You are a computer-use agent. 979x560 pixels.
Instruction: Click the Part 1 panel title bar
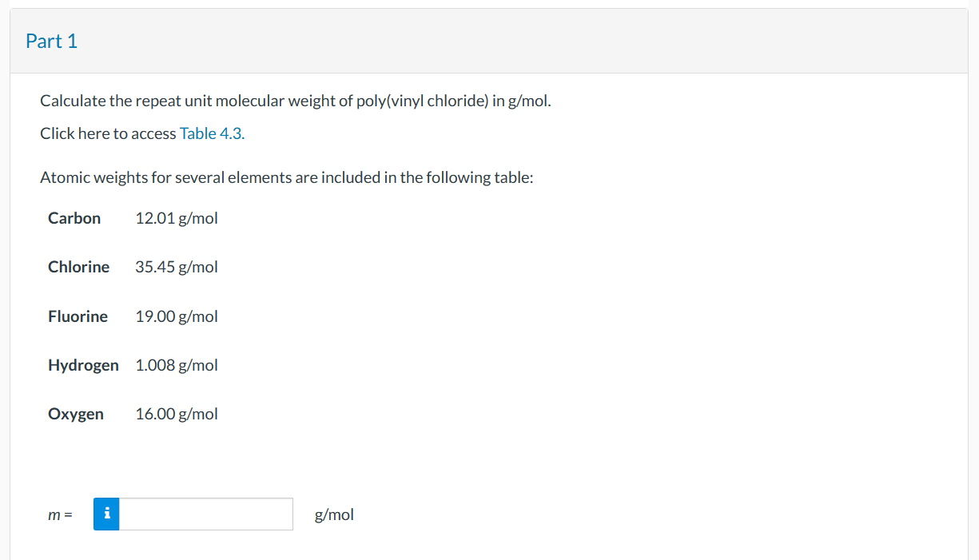(x=51, y=41)
